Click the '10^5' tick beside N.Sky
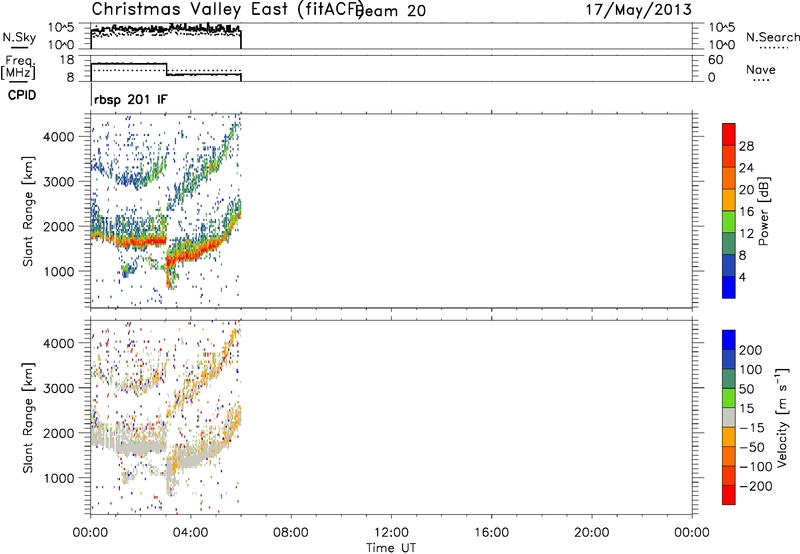This screenshot has height=554, width=800. click(x=62, y=28)
